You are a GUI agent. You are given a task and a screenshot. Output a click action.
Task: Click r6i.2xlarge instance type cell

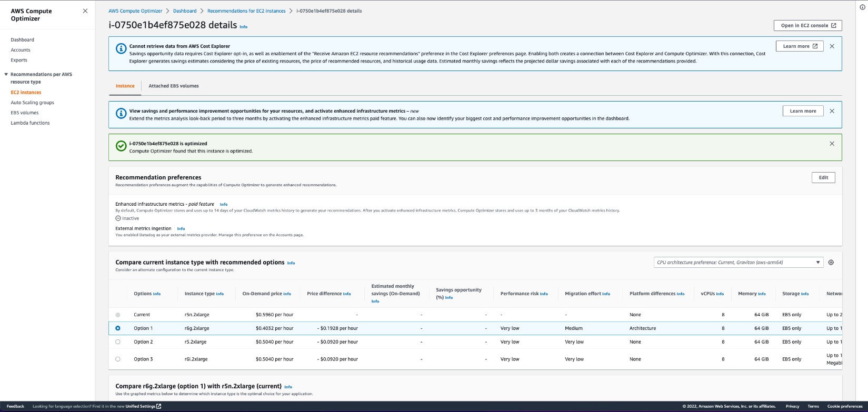(196, 359)
